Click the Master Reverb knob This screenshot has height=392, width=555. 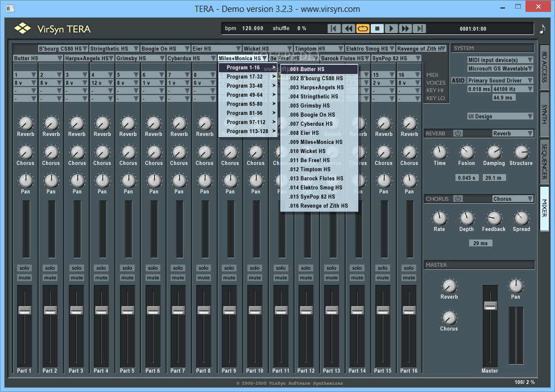449,286
